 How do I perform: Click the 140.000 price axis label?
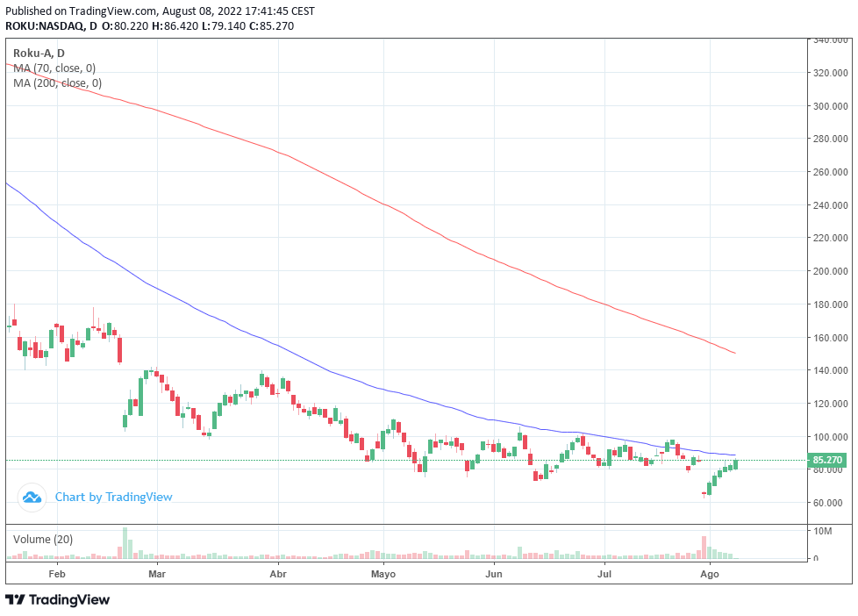click(830, 370)
